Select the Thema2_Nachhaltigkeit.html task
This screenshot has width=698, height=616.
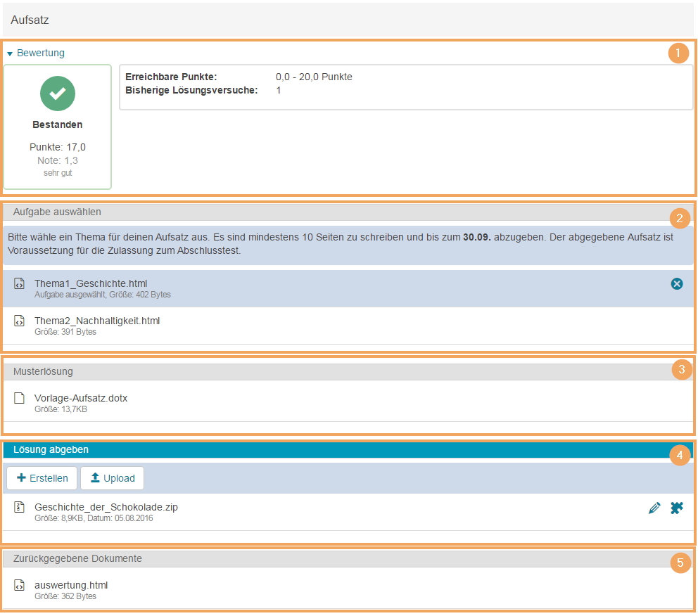pyautogui.click(x=97, y=321)
